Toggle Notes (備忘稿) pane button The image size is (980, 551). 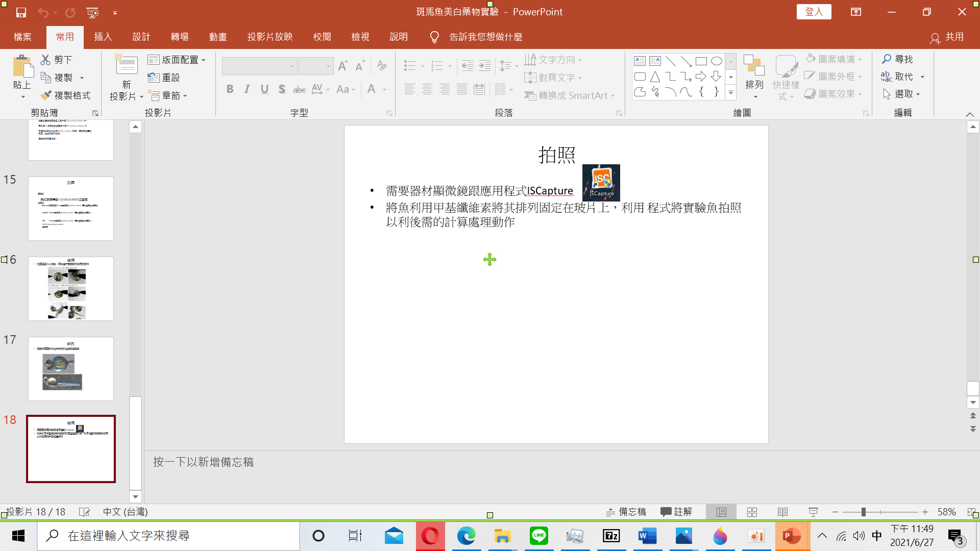coord(626,512)
